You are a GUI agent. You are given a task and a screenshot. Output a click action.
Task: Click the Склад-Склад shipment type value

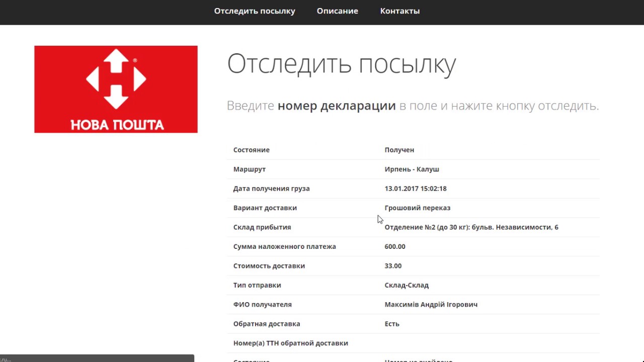click(406, 285)
